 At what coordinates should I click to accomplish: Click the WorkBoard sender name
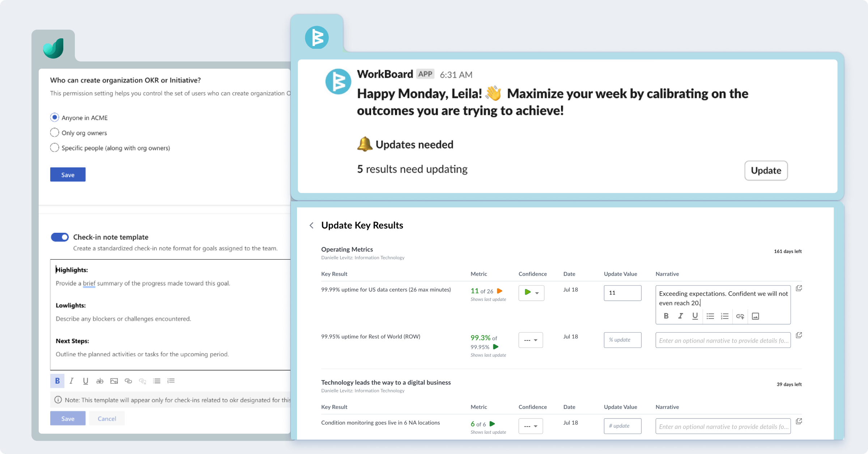(x=385, y=74)
